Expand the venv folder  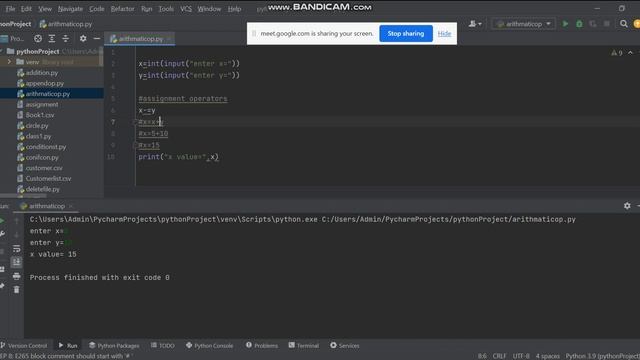9,62
